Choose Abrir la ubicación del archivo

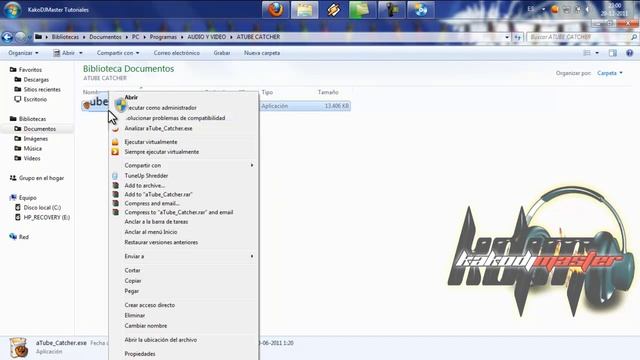[161, 340]
